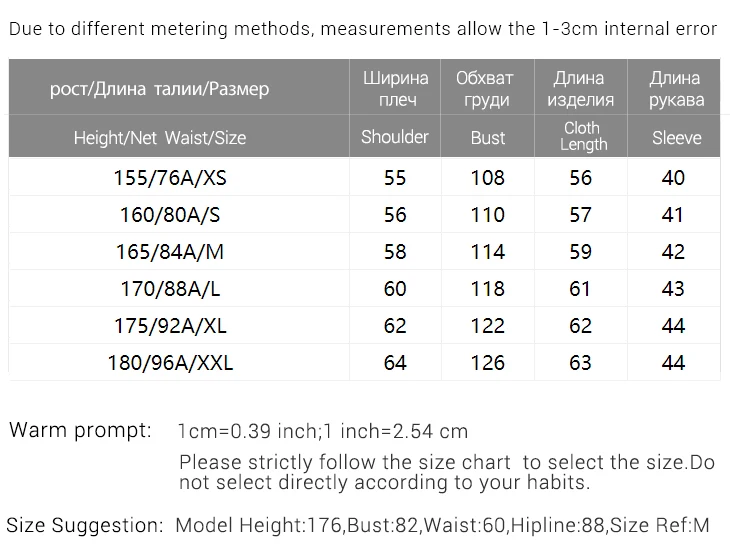This screenshot has height=548, width=730.
Task: Click the Size Suggestion model text line
Action: point(358,525)
